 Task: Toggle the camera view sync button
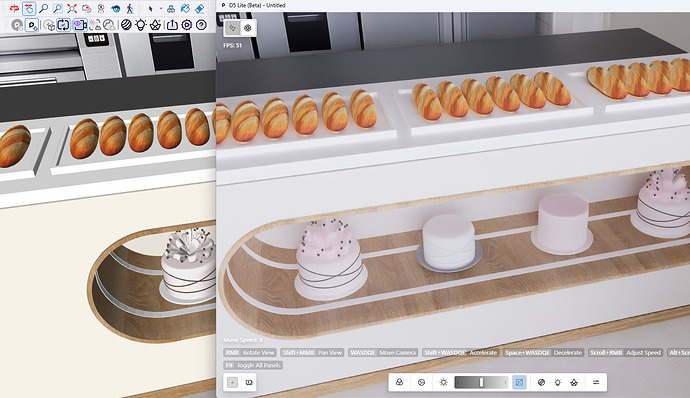pos(80,25)
